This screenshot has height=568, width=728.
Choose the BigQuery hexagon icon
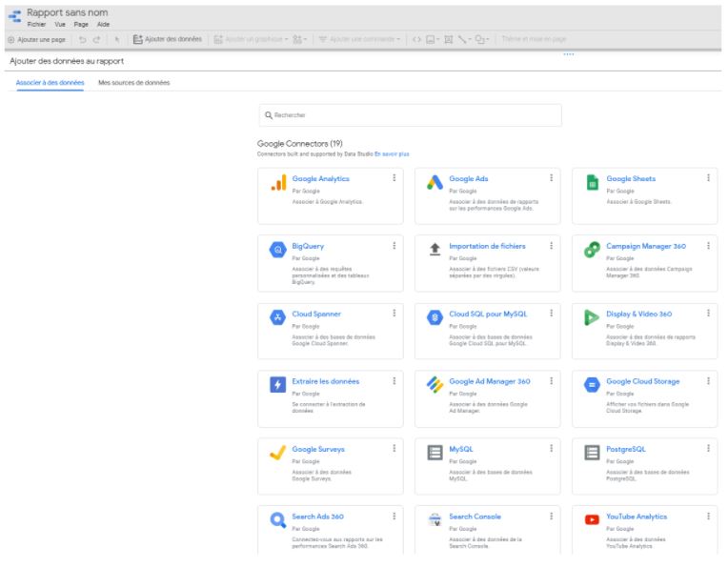tap(277, 250)
